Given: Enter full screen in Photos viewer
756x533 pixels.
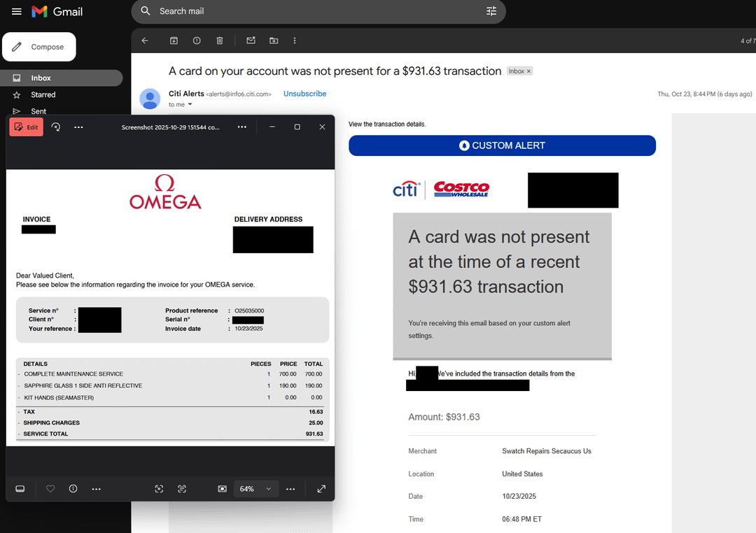Looking at the screenshot, I should (321, 489).
